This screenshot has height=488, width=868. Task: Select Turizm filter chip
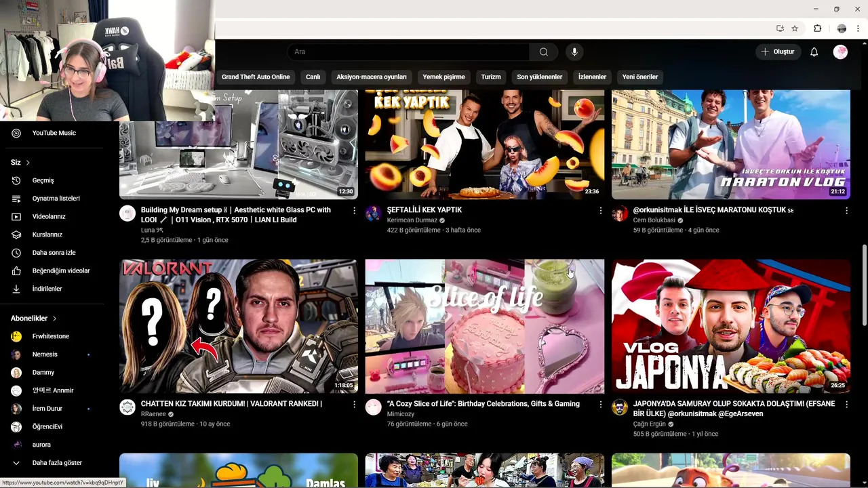491,77
